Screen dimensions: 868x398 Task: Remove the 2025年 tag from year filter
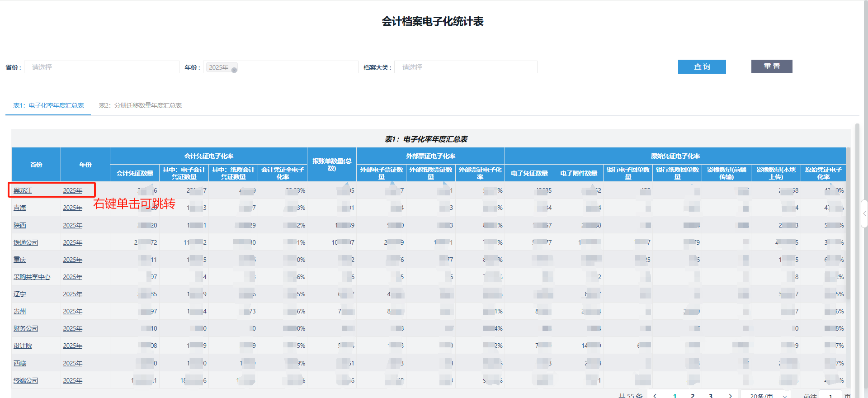pos(234,70)
